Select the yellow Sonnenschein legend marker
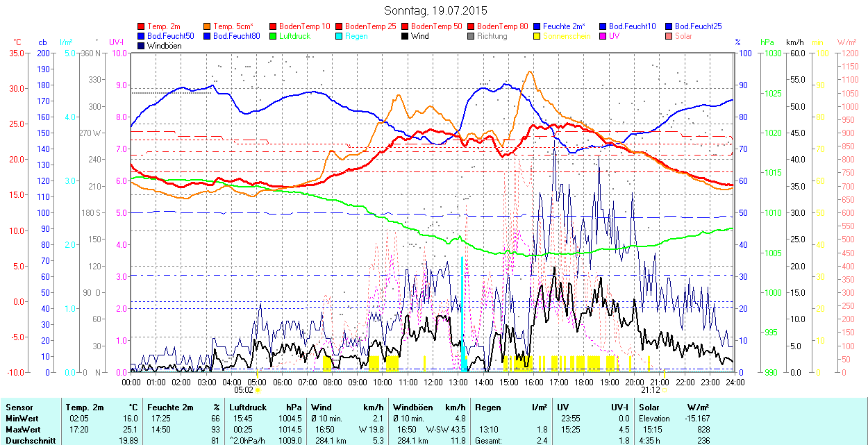This screenshot has height=445, width=868. click(537, 36)
